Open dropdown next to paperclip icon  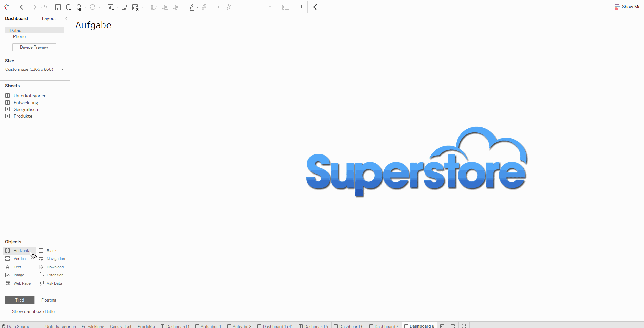point(211,7)
